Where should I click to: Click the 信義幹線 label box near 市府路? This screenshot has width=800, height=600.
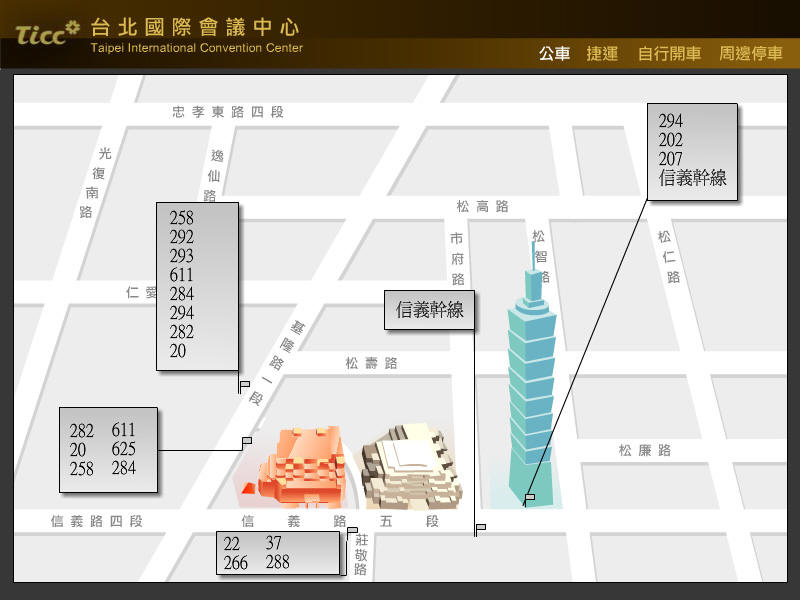pyautogui.click(x=429, y=310)
